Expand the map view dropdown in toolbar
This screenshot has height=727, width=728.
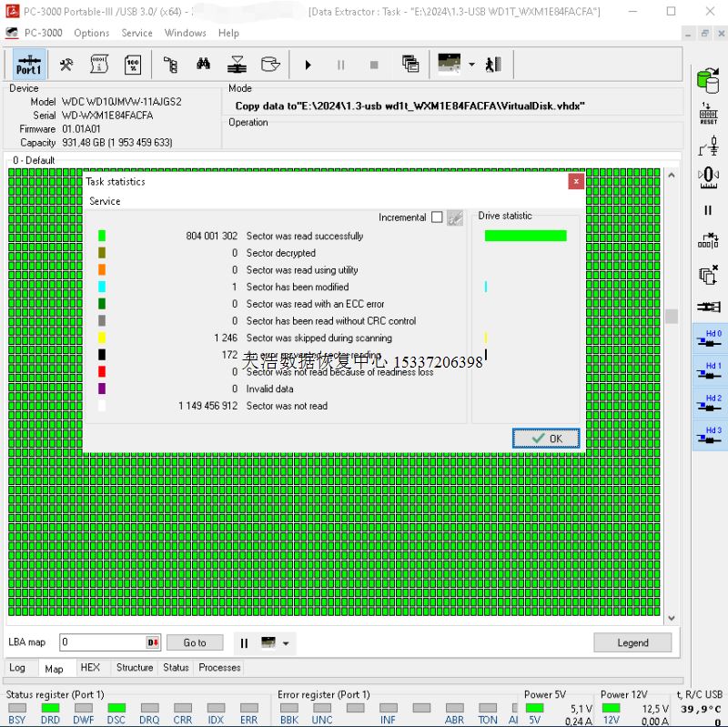pos(471,65)
